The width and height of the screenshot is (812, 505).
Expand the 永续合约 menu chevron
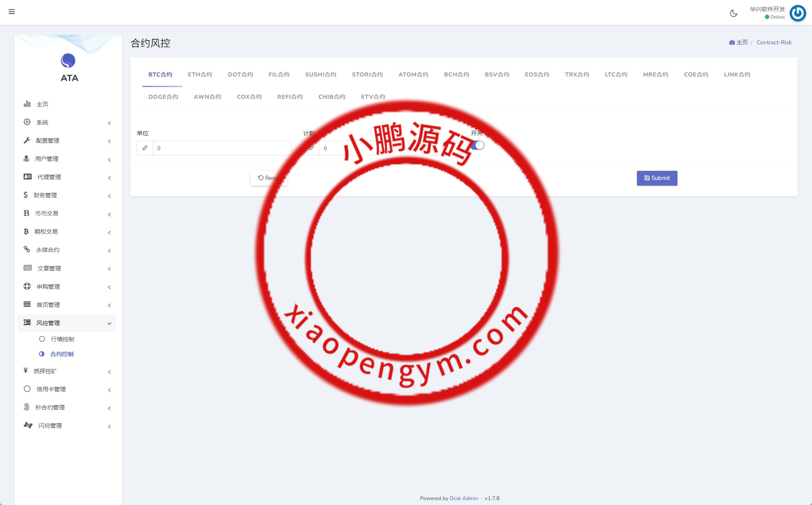[109, 251]
